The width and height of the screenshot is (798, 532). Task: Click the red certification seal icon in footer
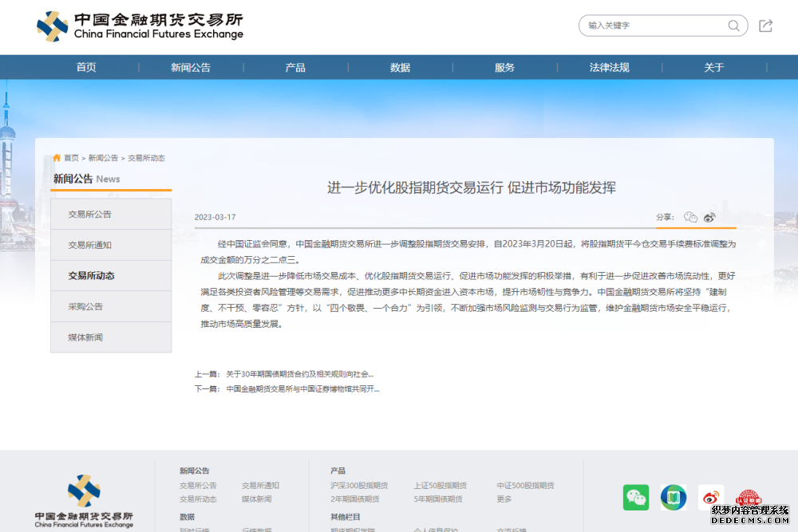pos(749,497)
